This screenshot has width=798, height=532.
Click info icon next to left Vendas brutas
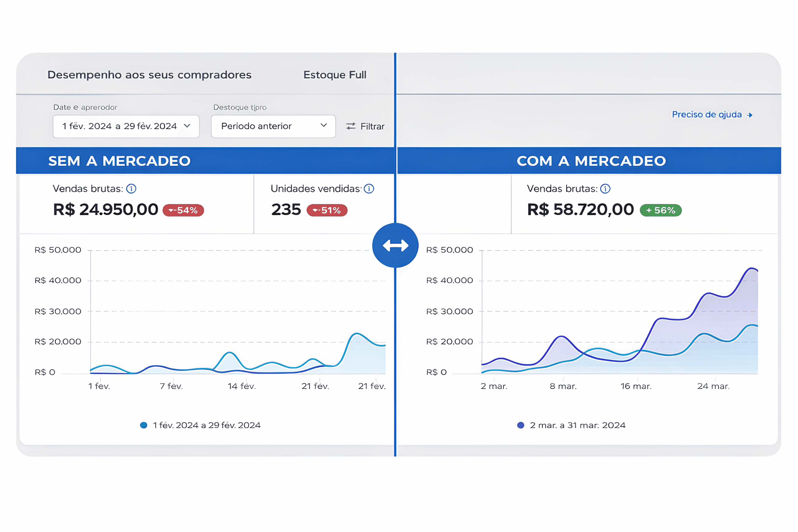click(x=131, y=189)
